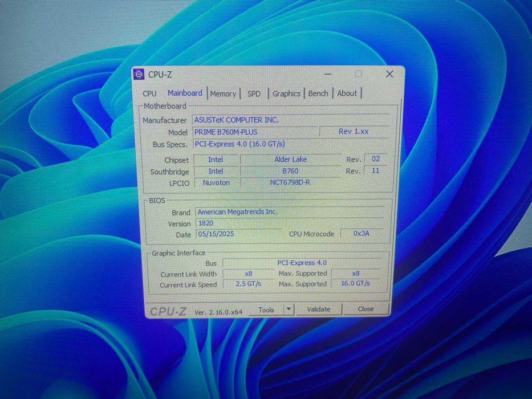This screenshot has height=399, width=532.
Task: Click the Intel value in the Southbridge row
Action: (x=216, y=171)
